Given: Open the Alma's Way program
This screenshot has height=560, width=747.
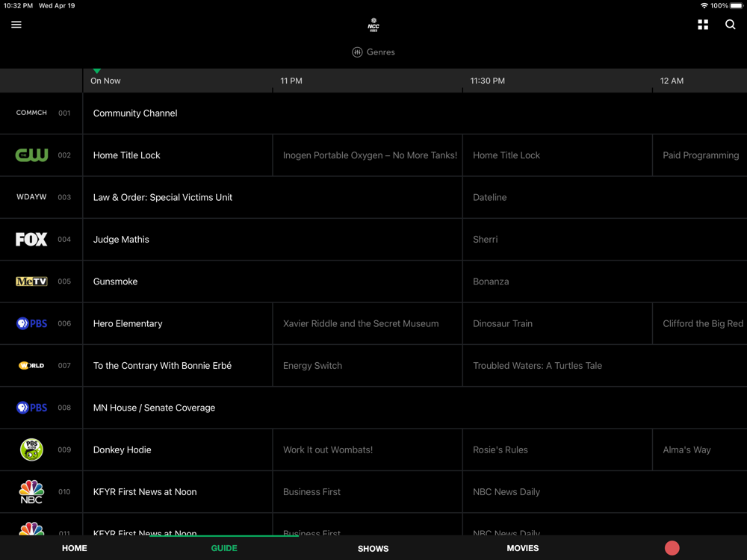Looking at the screenshot, I should pos(700,450).
